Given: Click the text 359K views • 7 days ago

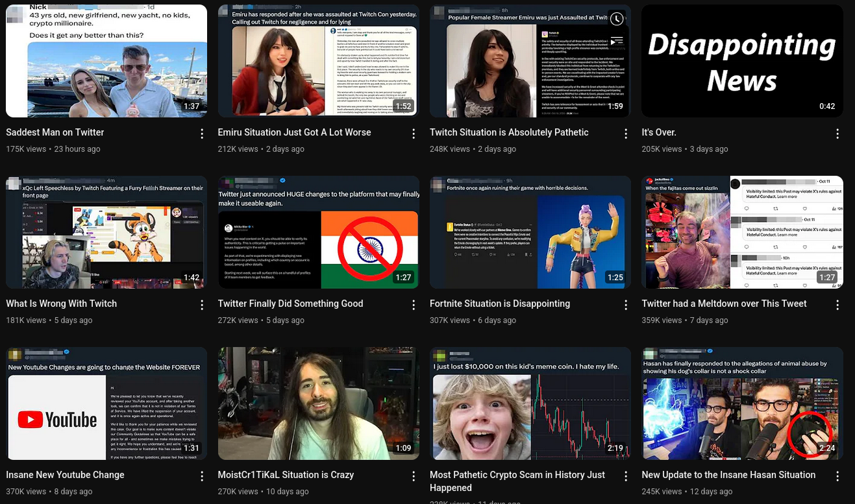Looking at the screenshot, I should point(685,320).
